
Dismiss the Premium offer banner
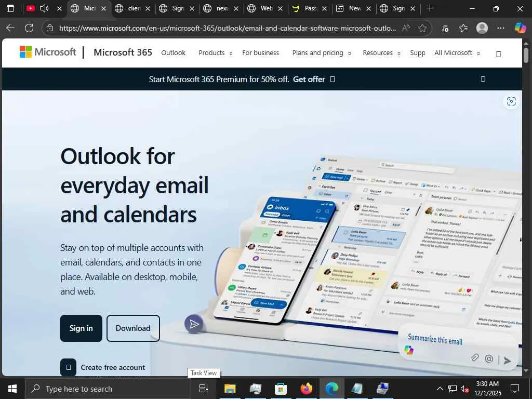[483, 79]
